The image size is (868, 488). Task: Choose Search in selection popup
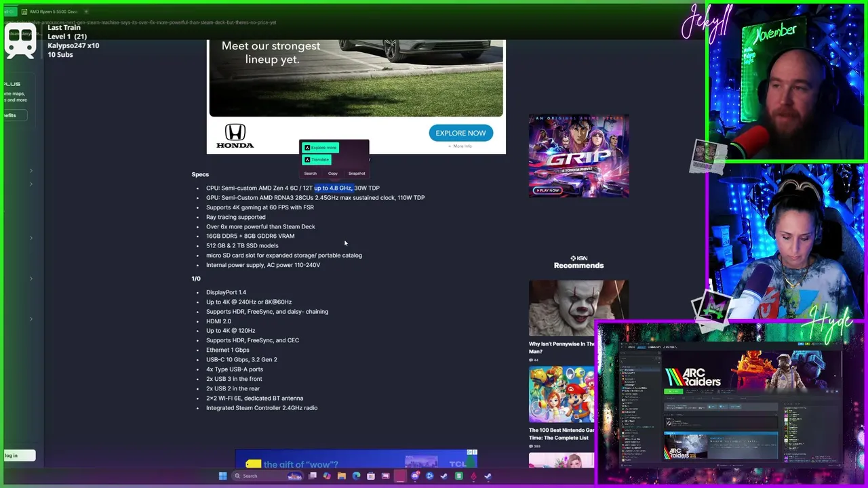[x=310, y=174]
